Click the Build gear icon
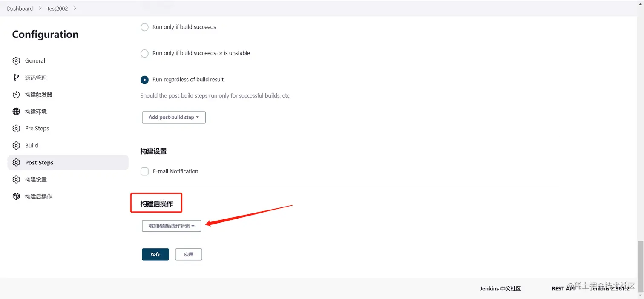Image resolution: width=644 pixels, height=299 pixels. click(x=16, y=145)
